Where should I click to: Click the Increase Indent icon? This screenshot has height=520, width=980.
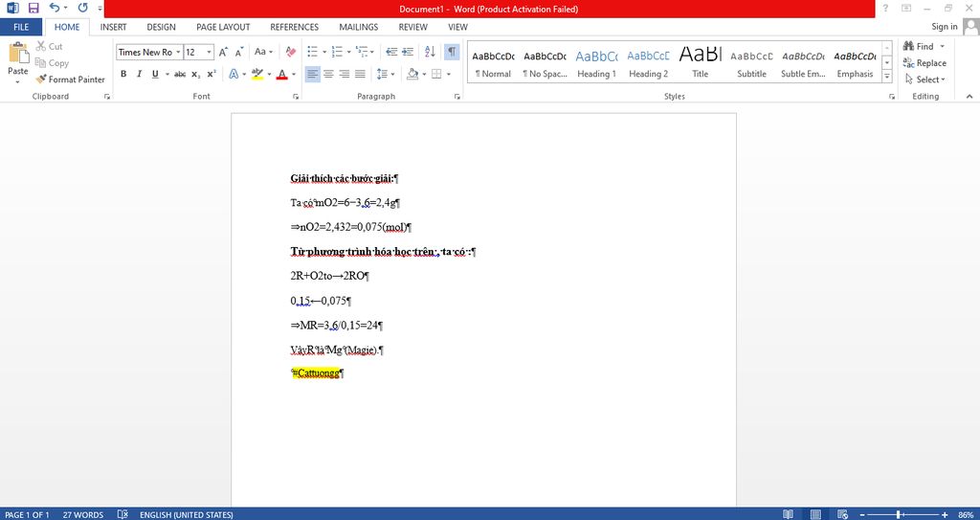coord(408,52)
